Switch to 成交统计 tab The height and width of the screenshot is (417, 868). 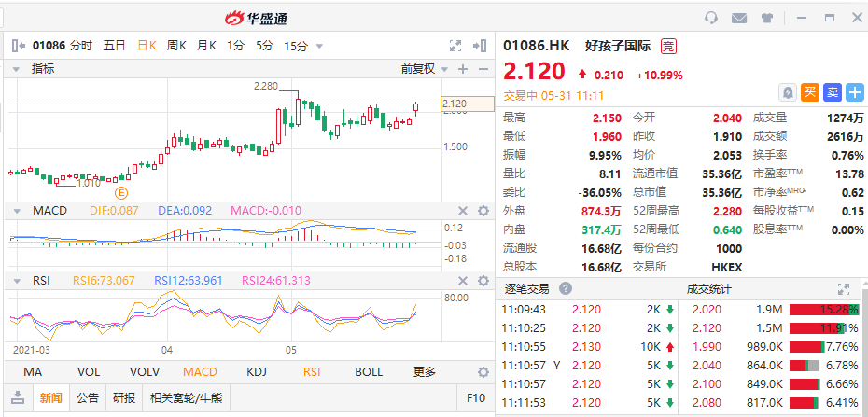709,288
